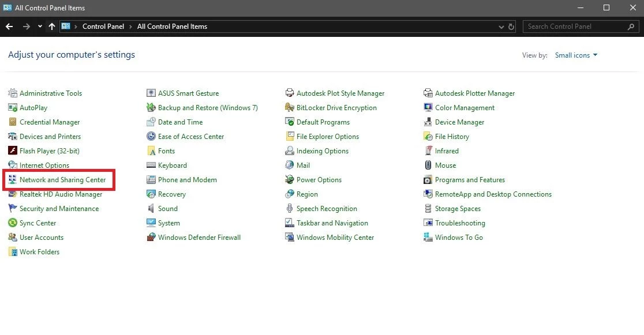Click the Flash Player (32-bit) icon
The image size is (644, 335).
(x=13, y=150)
